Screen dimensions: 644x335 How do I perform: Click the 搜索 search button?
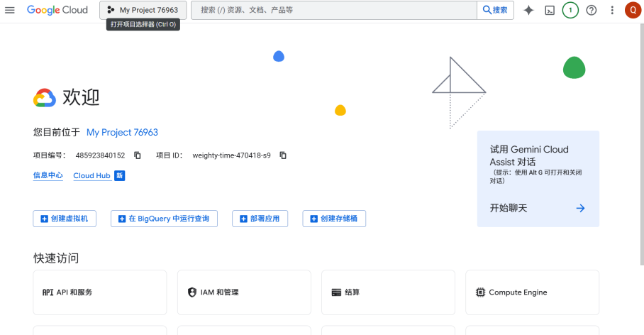coord(495,10)
